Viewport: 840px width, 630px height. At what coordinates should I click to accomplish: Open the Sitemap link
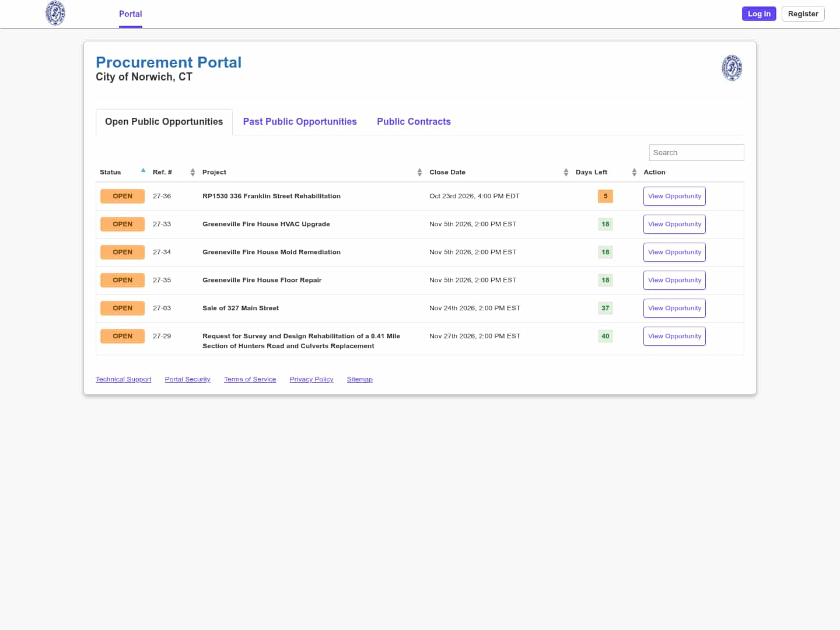click(x=359, y=380)
